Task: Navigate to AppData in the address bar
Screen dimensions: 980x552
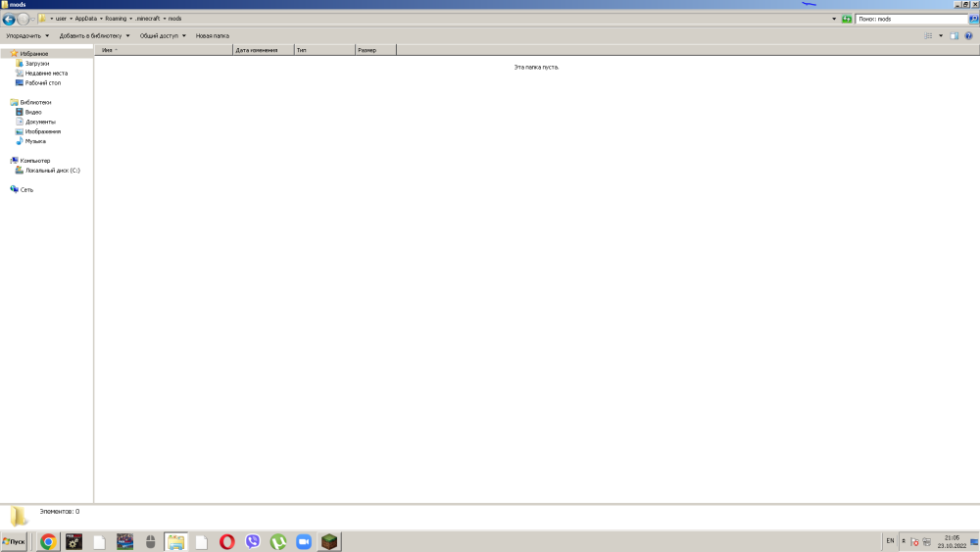Action: click(85, 19)
